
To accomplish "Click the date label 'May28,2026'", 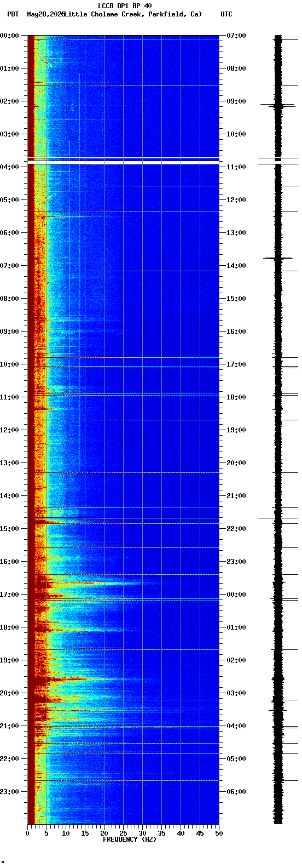I will [x=46, y=14].
